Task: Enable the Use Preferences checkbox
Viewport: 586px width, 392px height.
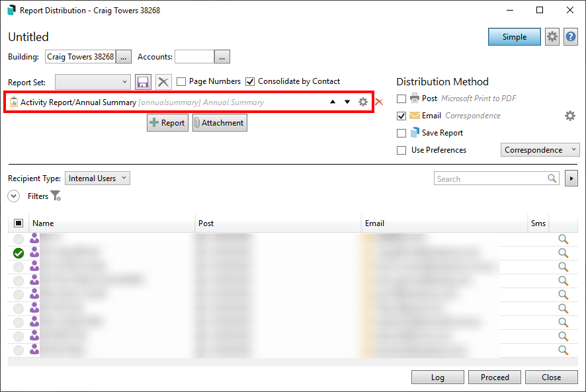Action: pyautogui.click(x=401, y=150)
